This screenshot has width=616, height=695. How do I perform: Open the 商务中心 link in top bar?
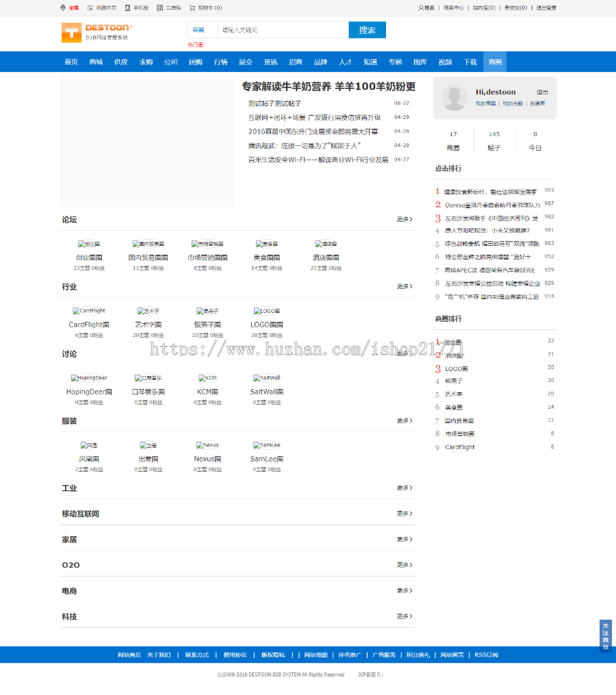coord(453,8)
